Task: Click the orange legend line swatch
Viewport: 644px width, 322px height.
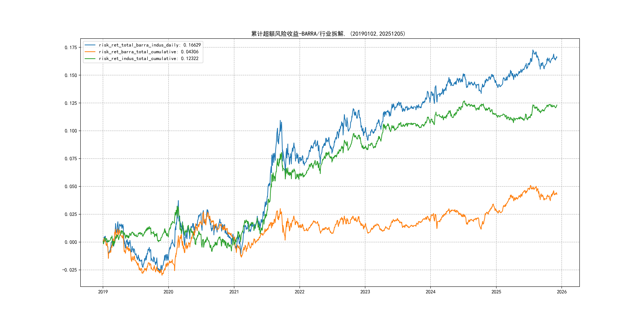Action: 90,52
